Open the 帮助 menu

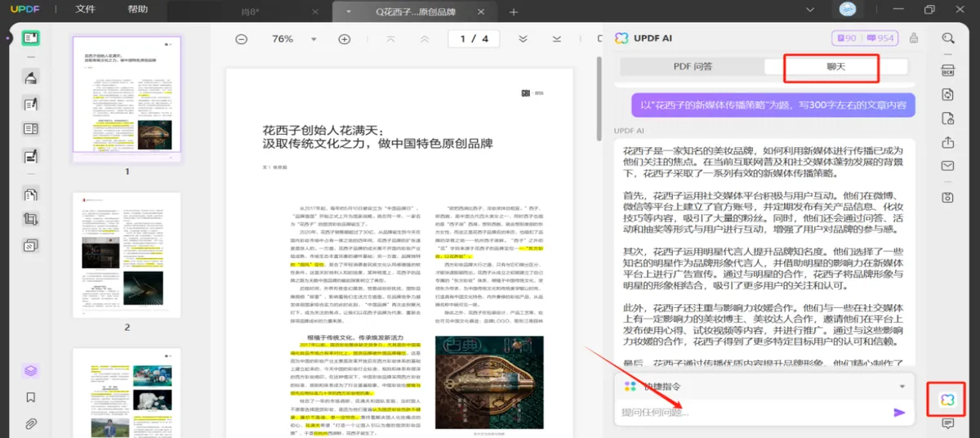coord(138,10)
